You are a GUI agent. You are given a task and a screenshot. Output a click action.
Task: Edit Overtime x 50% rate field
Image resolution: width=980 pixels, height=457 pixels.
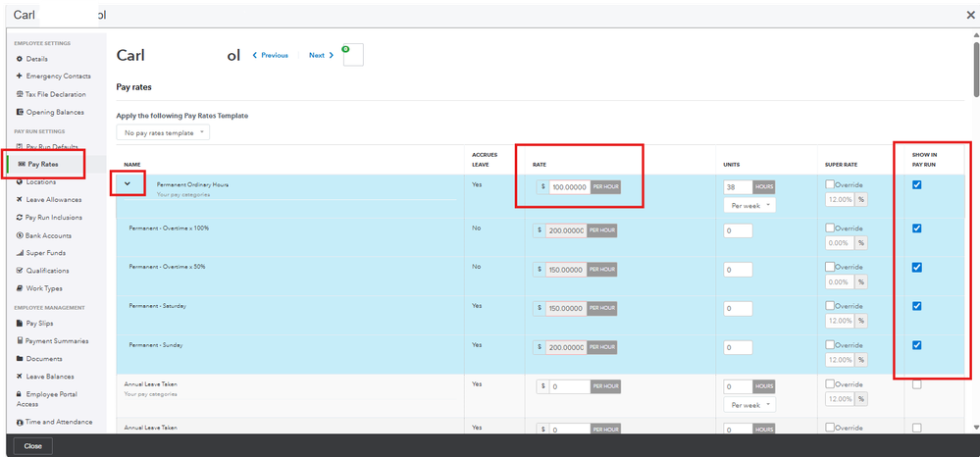pyautogui.click(x=566, y=270)
